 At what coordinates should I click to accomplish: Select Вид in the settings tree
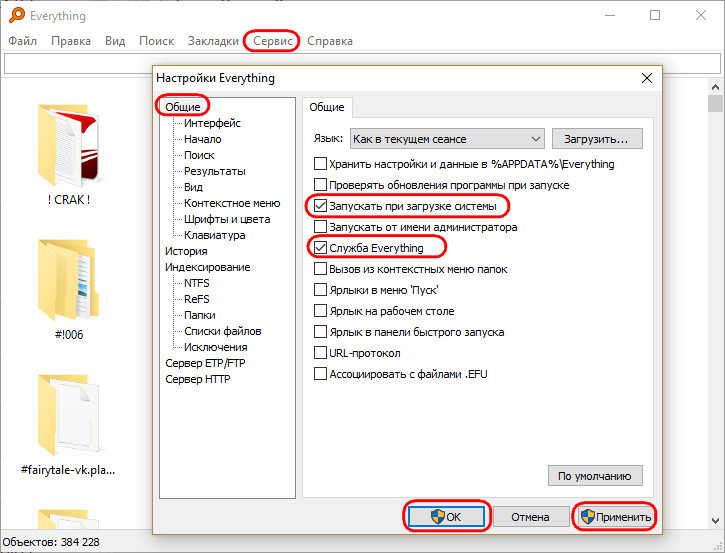click(193, 187)
